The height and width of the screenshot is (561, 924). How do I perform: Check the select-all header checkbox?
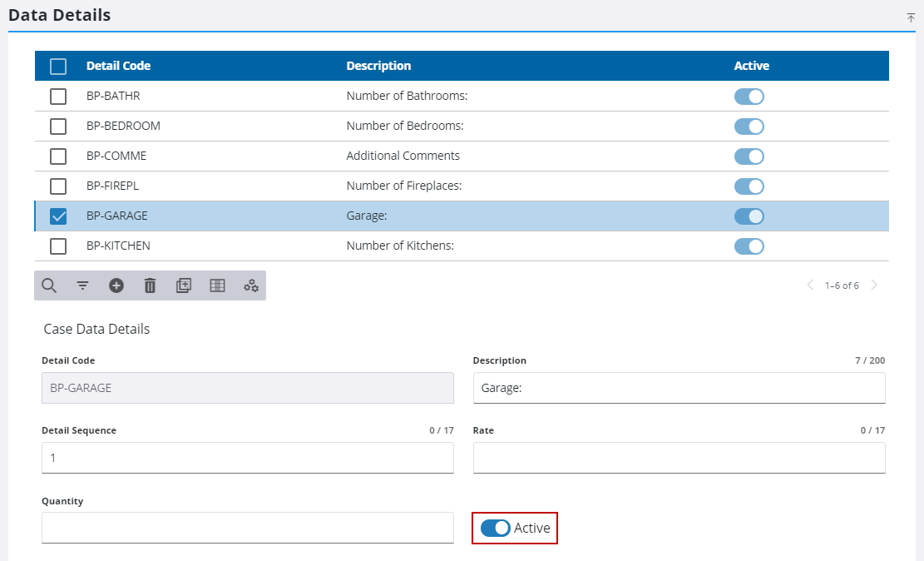click(x=58, y=66)
